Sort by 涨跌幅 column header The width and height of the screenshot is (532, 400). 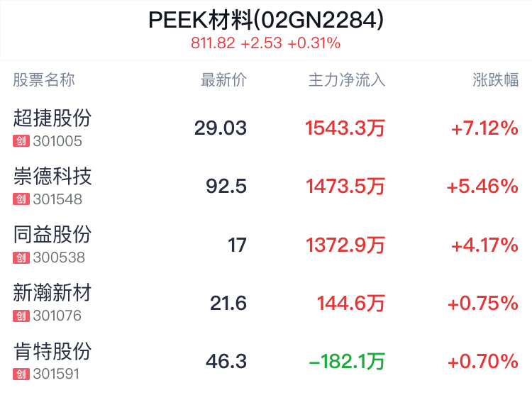tap(495, 80)
